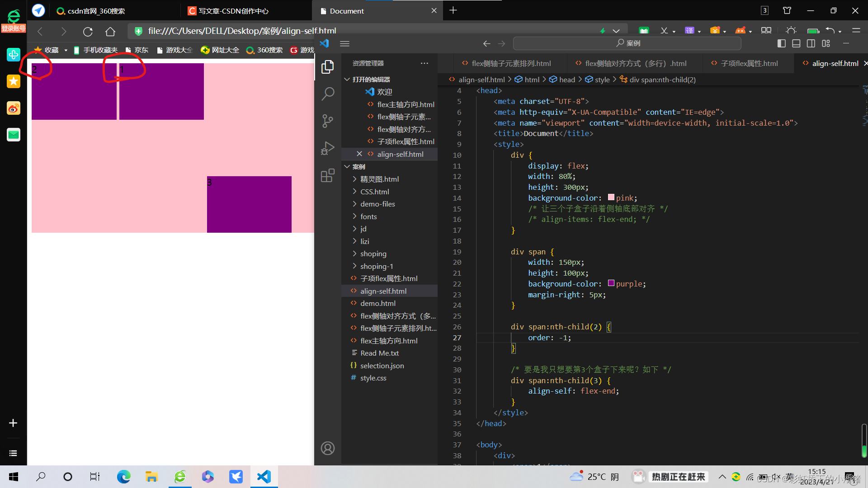Open the 网址大全 bookmark

[x=220, y=50]
